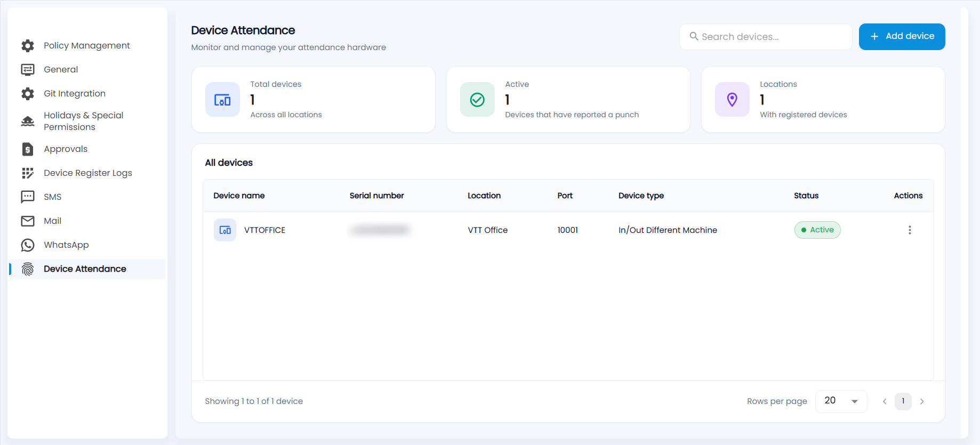Click the Locations pin card icon

pyautogui.click(x=732, y=100)
